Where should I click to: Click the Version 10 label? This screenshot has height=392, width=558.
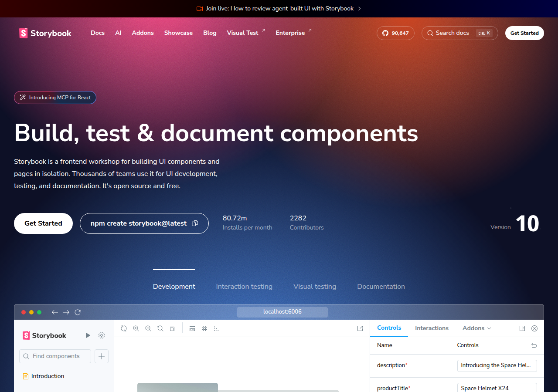(515, 223)
